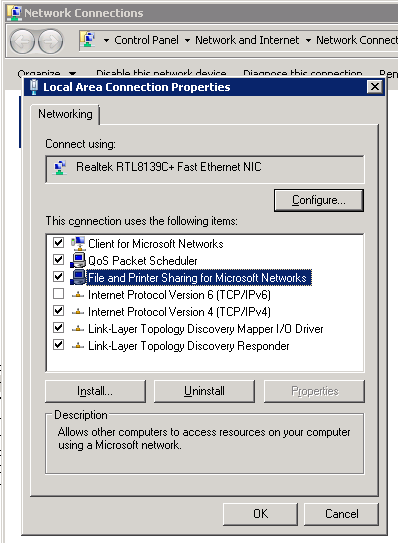Select Link-Layer Topology Discovery Mapper I/O Driver
The height and width of the screenshot is (543, 398).
(205, 329)
